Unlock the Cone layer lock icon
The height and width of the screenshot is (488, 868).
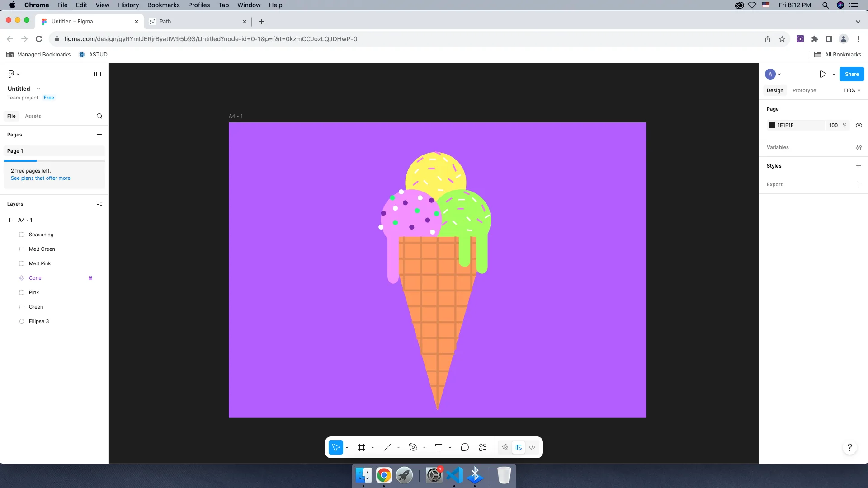pos(90,278)
